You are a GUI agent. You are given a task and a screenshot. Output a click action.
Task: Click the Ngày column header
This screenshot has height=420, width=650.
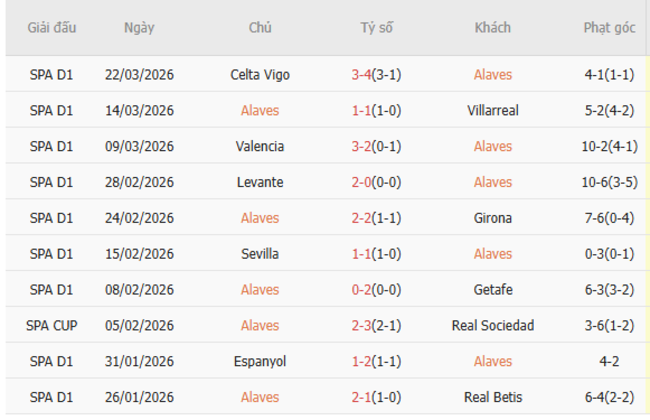(139, 28)
